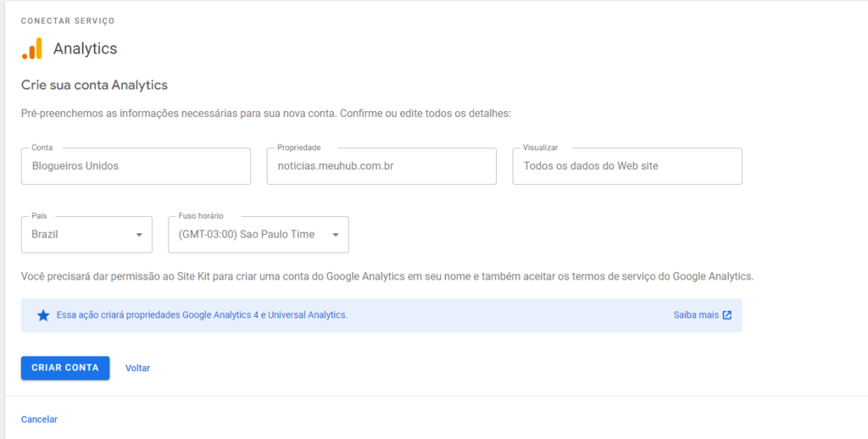Open the País dropdown showing Brazil
Viewport: 868px width, 439px height.
[x=86, y=235]
